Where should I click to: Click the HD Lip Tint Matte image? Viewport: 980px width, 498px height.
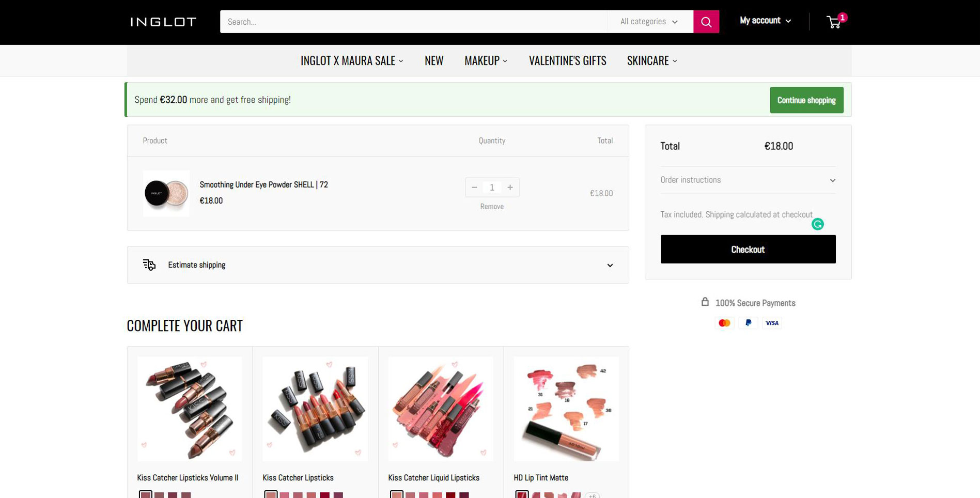click(566, 409)
